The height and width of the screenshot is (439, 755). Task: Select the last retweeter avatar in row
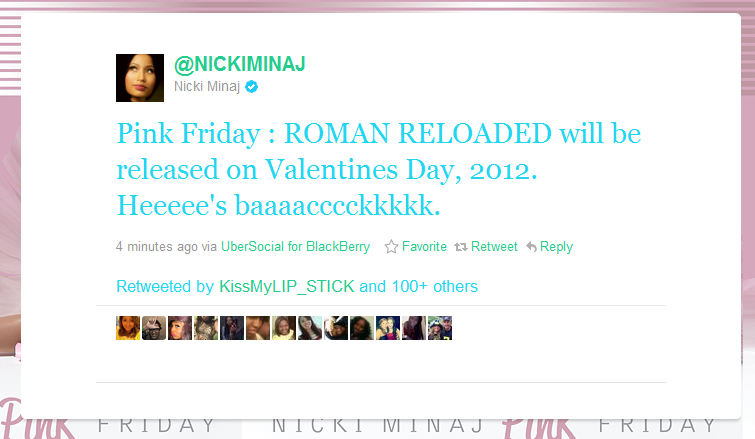point(440,328)
